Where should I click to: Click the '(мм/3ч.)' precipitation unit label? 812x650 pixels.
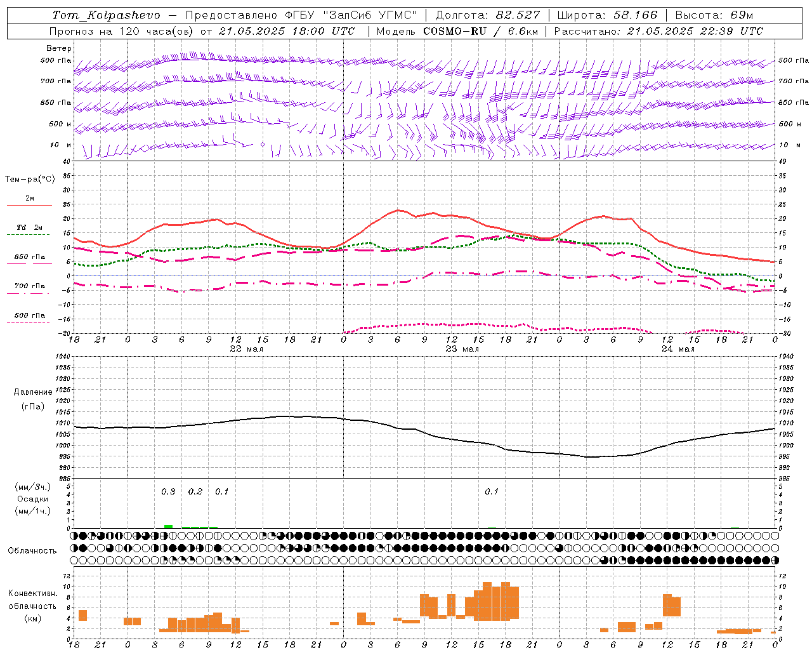(x=32, y=487)
